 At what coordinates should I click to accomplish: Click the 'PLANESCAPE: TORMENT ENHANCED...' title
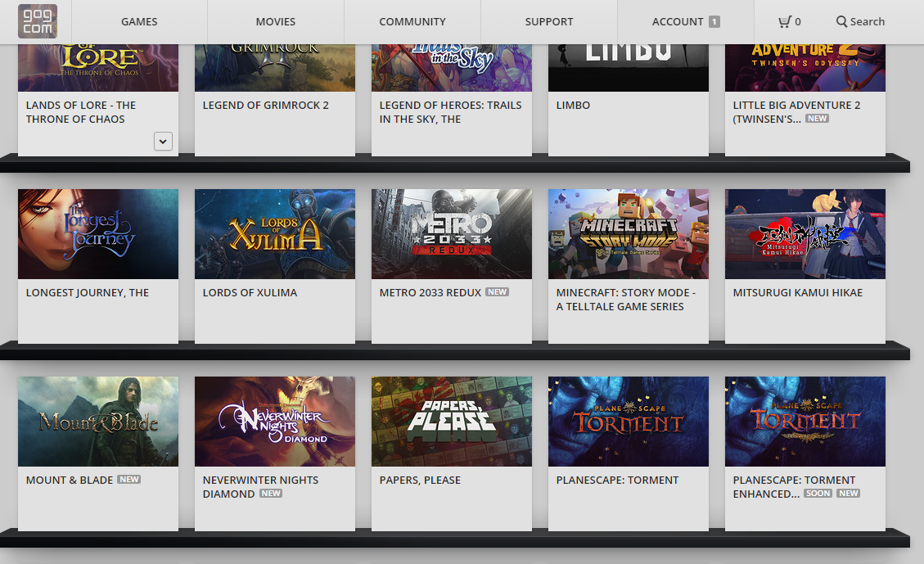(x=795, y=487)
